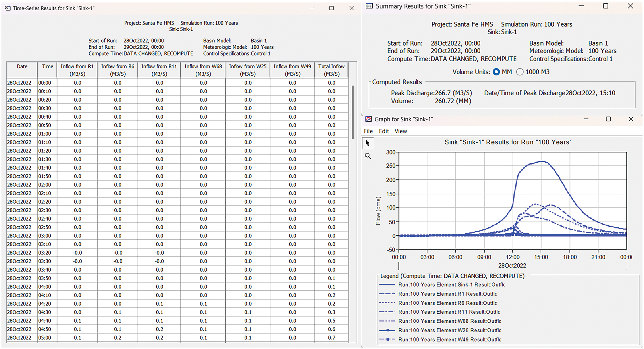Select the 05:00 Total Inflow cell showing 0.7
The image size is (644, 349).
[332, 338]
